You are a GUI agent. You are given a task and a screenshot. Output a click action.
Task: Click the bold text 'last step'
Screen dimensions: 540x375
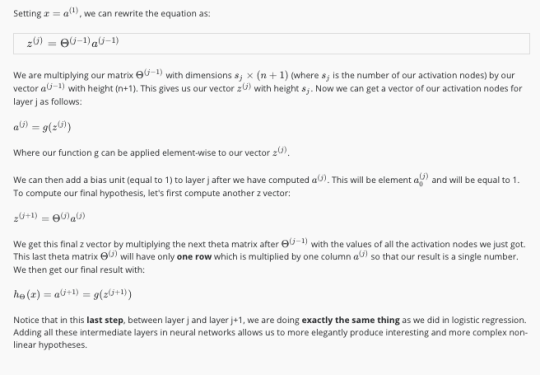point(105,320)
